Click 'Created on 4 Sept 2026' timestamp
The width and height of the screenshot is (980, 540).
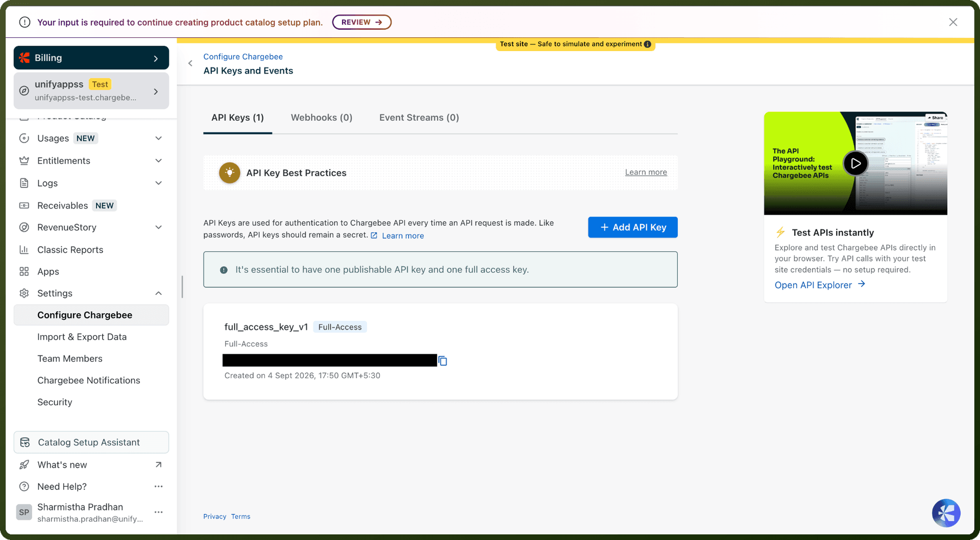coord(302,375)
